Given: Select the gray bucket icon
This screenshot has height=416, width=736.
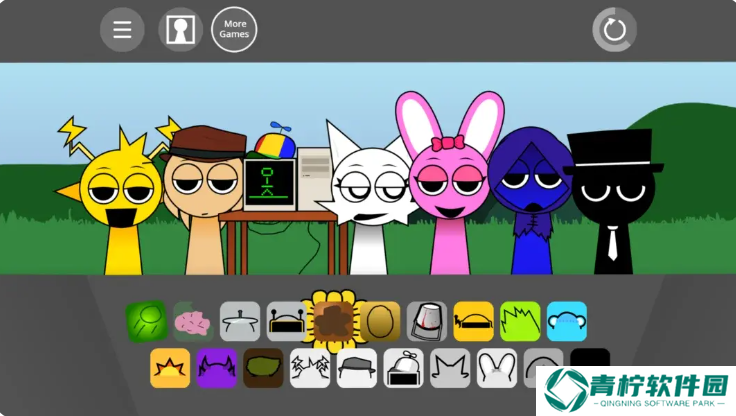Looking at the screenshot, I should point(427,322).
